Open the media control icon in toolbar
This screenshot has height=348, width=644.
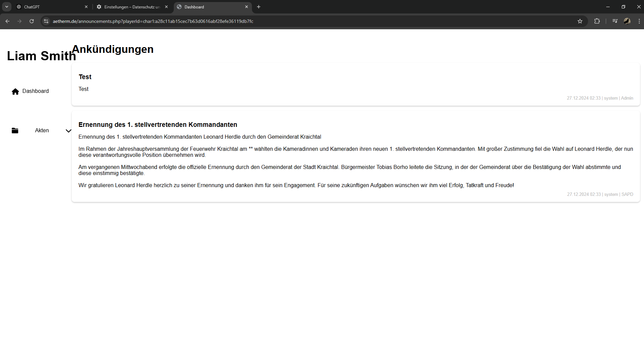tap(615, 21)
